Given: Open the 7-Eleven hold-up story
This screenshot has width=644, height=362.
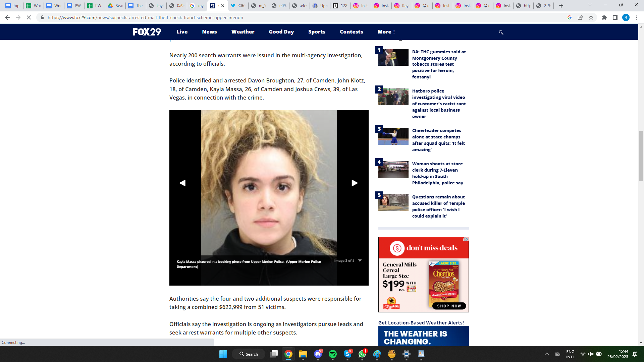Looking at the screenshot, I should click(438, 173).
